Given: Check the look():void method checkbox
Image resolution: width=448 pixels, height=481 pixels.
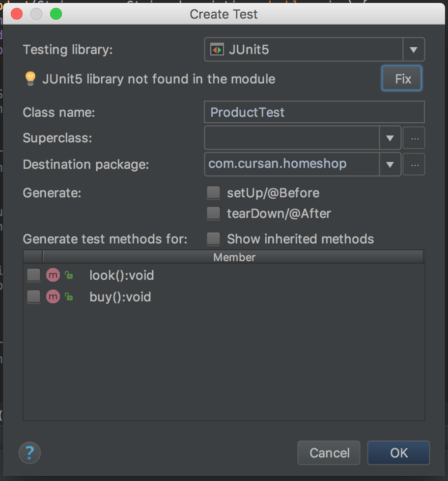Looking at the screenshot, I should (x=33, y=275).
